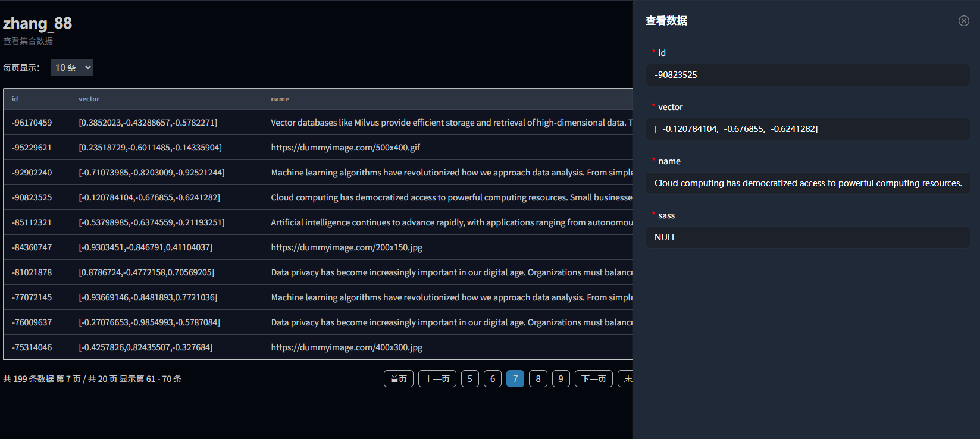Select the row with id -75314046
The height and width of the screenshot is (439, 980).
point(32,347)
